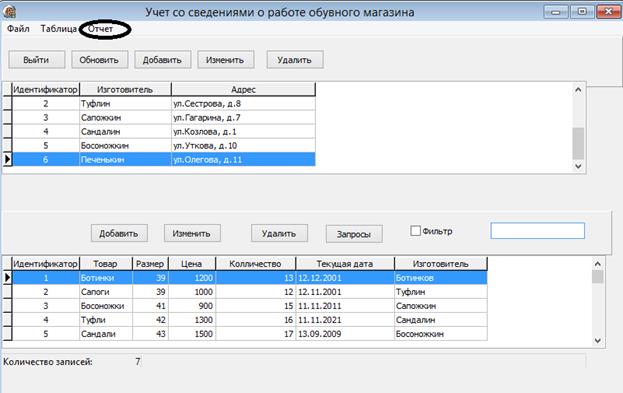
Task: Click the top Добавить button
Action: [162, 60]
